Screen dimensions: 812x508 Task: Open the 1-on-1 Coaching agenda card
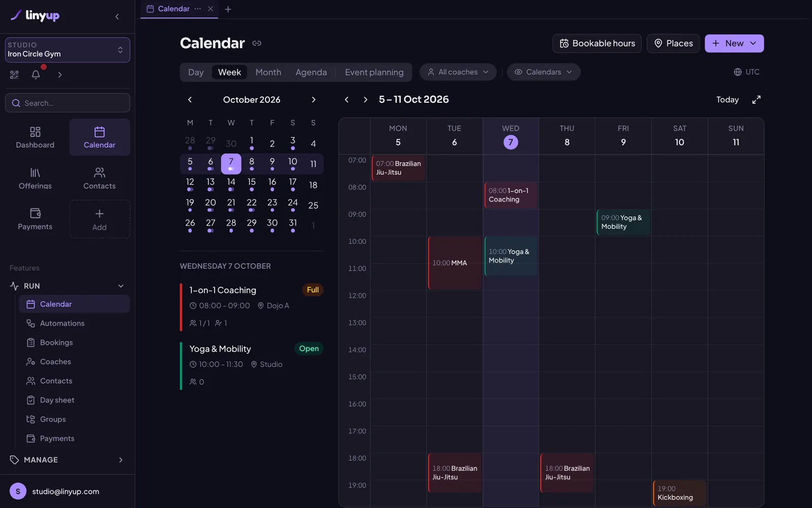click(252, 306)
